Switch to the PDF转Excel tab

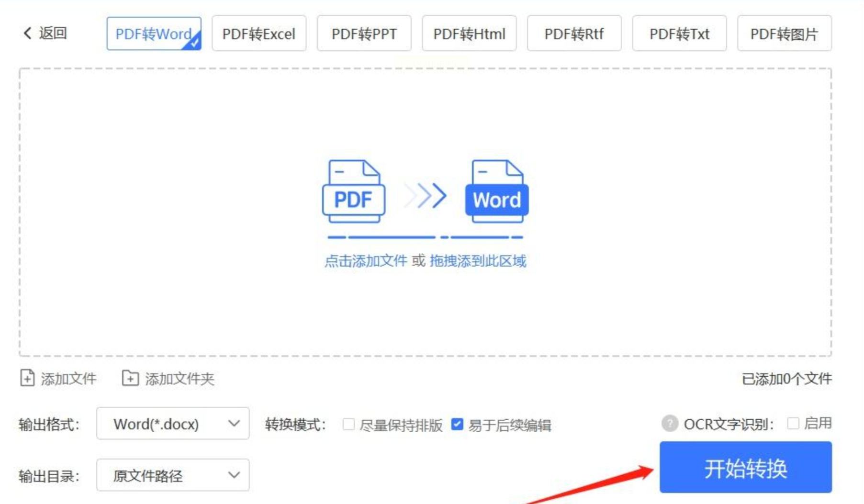(259, 34)
